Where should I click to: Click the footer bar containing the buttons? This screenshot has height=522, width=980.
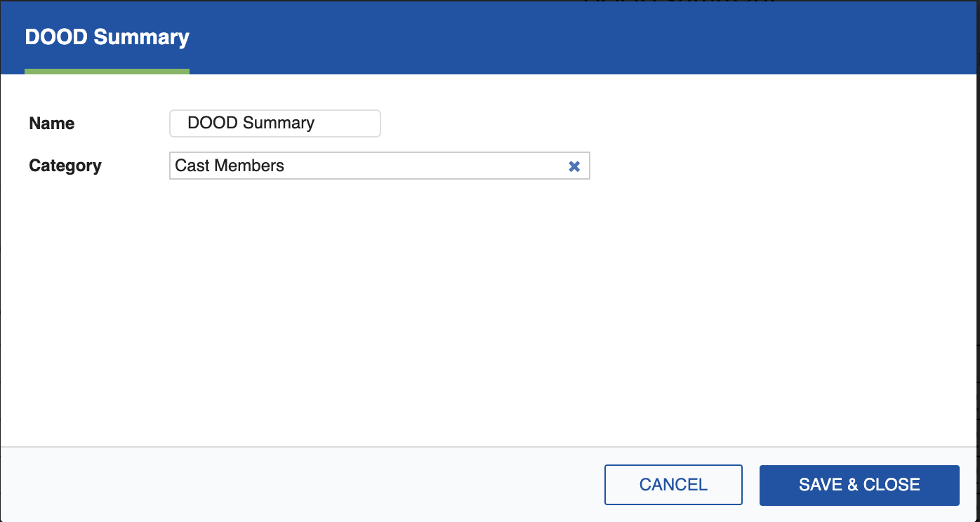tap(281, 484)
